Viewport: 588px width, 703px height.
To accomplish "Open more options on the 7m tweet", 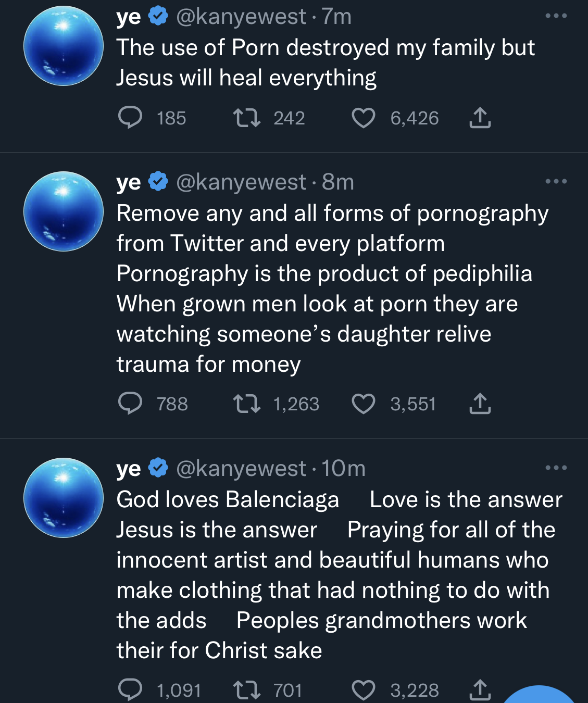I will coord(556,16).
